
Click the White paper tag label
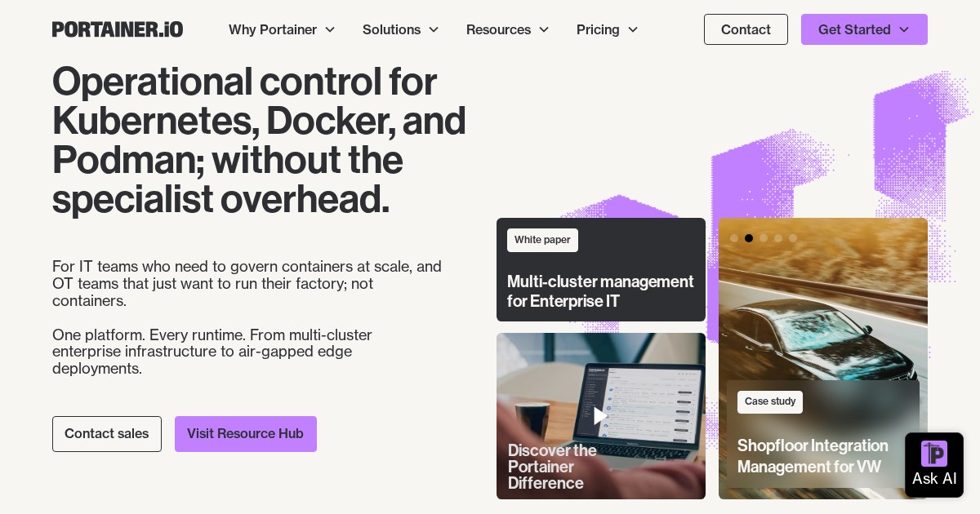(x=542, y=240)
